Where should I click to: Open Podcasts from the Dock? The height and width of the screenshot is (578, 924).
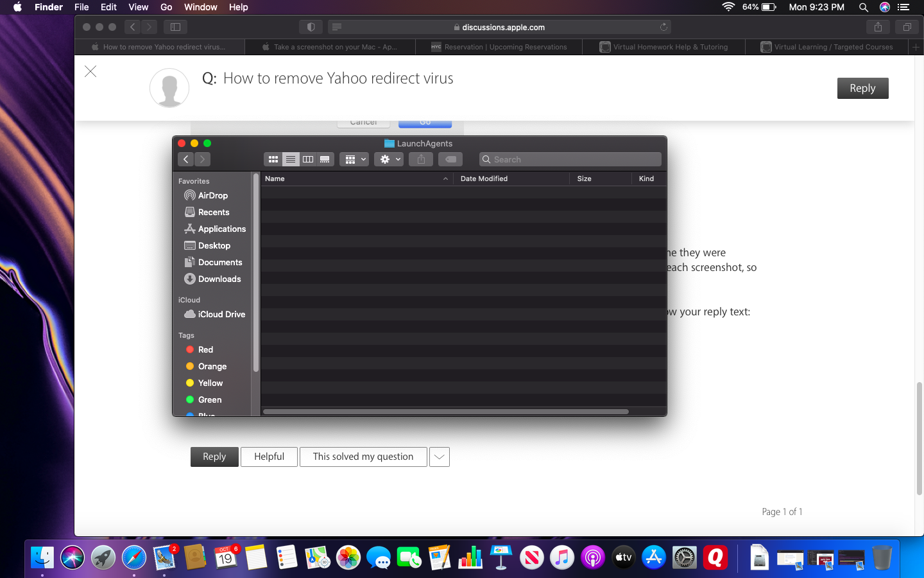tap(593, 557)
